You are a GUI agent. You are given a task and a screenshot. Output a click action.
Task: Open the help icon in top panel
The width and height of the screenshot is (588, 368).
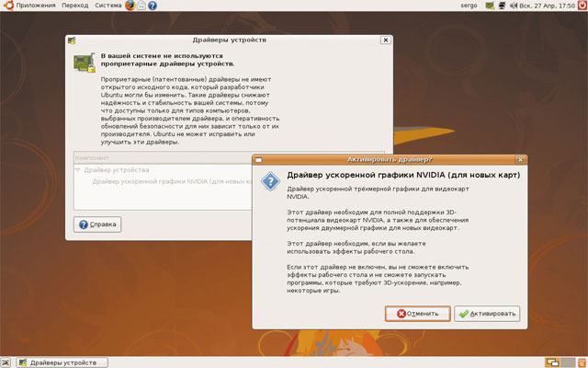(x=153, y=6)
